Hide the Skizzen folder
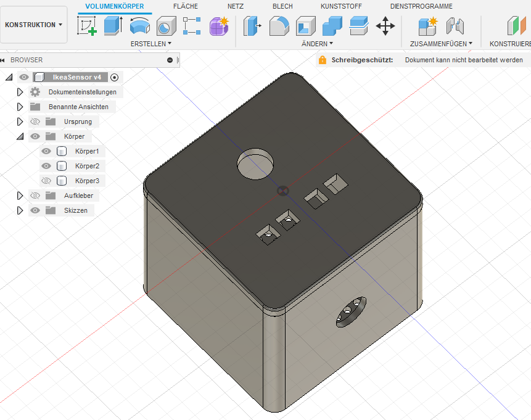The image size is (531, 420). coord(35,210)
